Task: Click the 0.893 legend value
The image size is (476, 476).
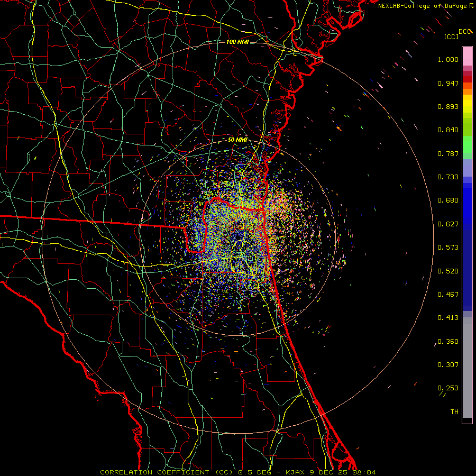Action: (x=448, y=106)
